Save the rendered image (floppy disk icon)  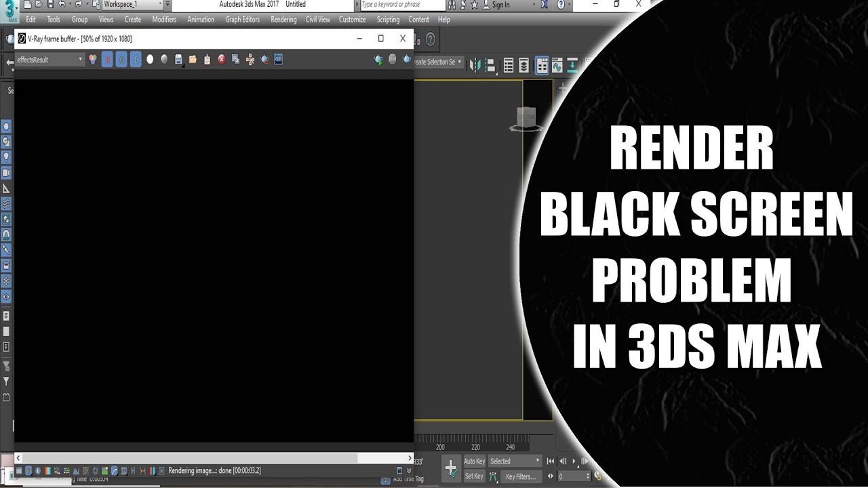178,60
